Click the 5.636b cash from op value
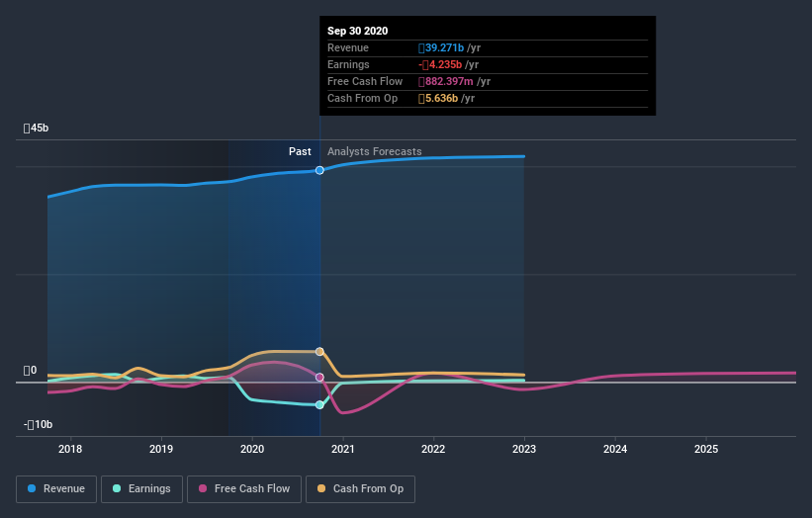The width and height of the screenshot is (812, 518). (x=438, y=98)
